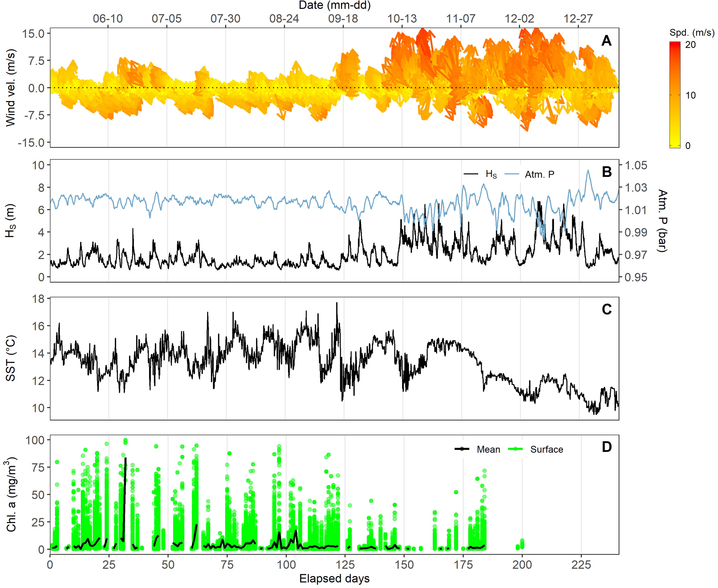Click the Atm. P blue legend line
Screen dimensions: 718x588
pos(512,174)
